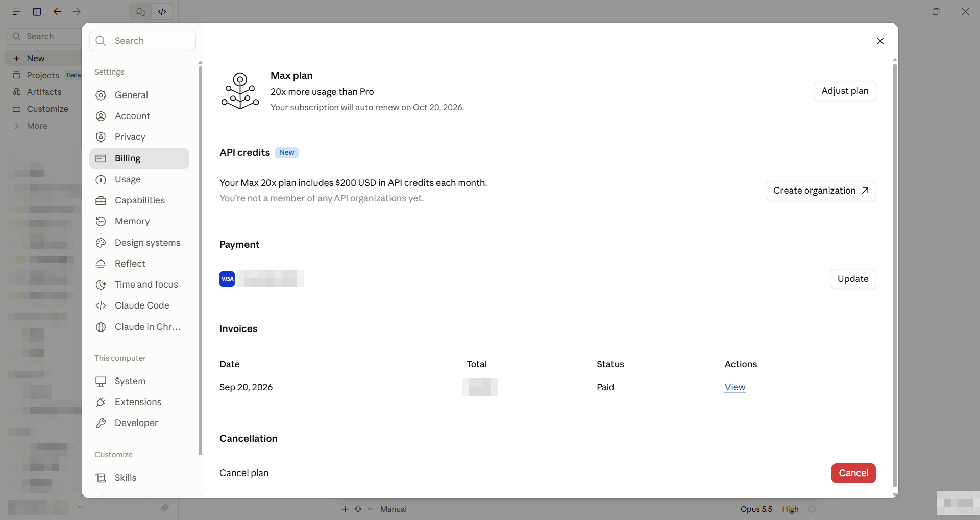Screen dimensions: 980x520
Task: Go back with the left arrow
Action: pyautogui.click(x=58, y=12)
